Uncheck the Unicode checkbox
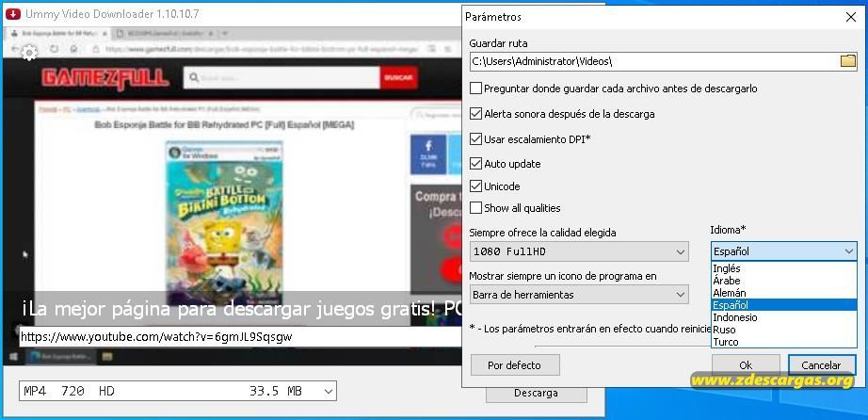 pos(475,186)
